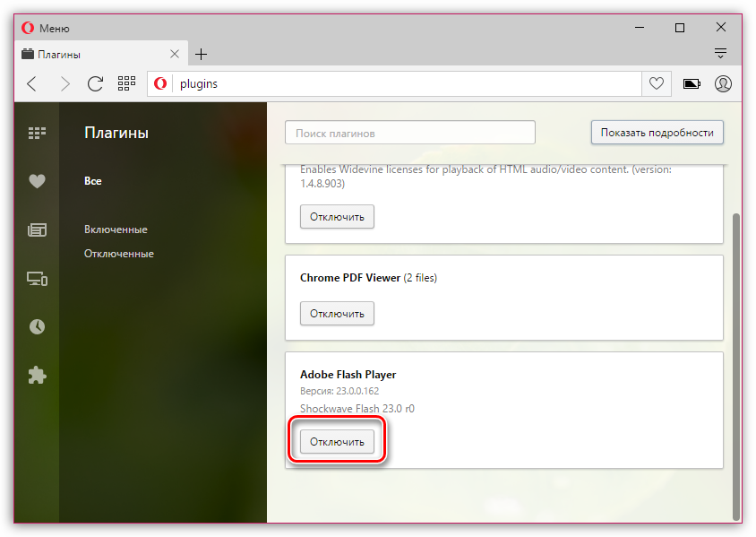Open the tab list menu icon
The width and height of the screenshot is (756, 537).
tap(720, 54)
